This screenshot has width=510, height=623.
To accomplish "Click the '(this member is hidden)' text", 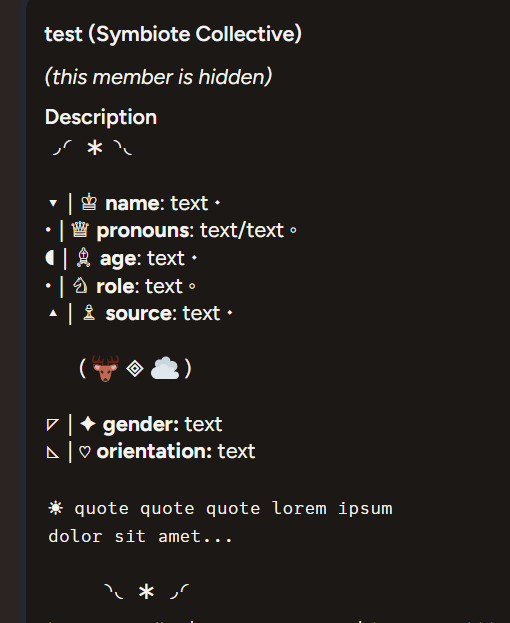I will tap(158, 76).
